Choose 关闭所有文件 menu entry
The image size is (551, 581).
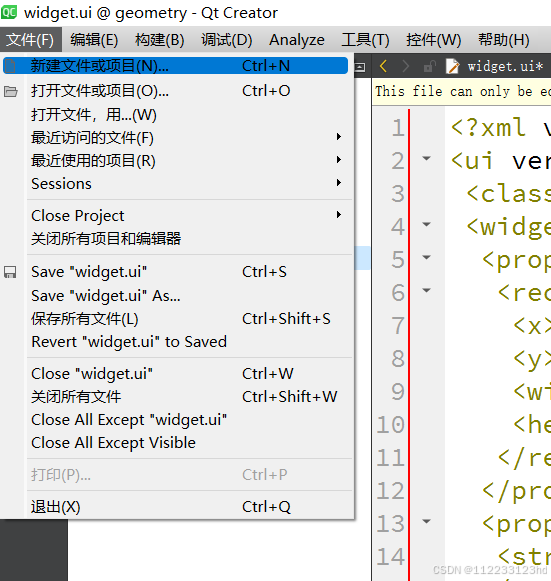point(175,397)
